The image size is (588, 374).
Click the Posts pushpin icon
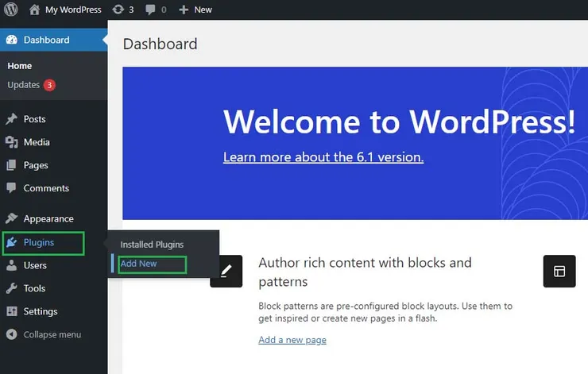12,119
